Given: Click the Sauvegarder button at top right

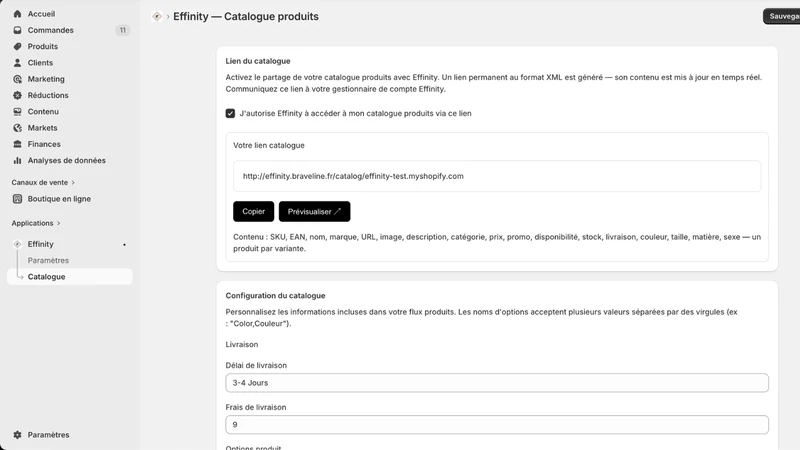Looking at the screenshot, I should [x=782, y=16].
